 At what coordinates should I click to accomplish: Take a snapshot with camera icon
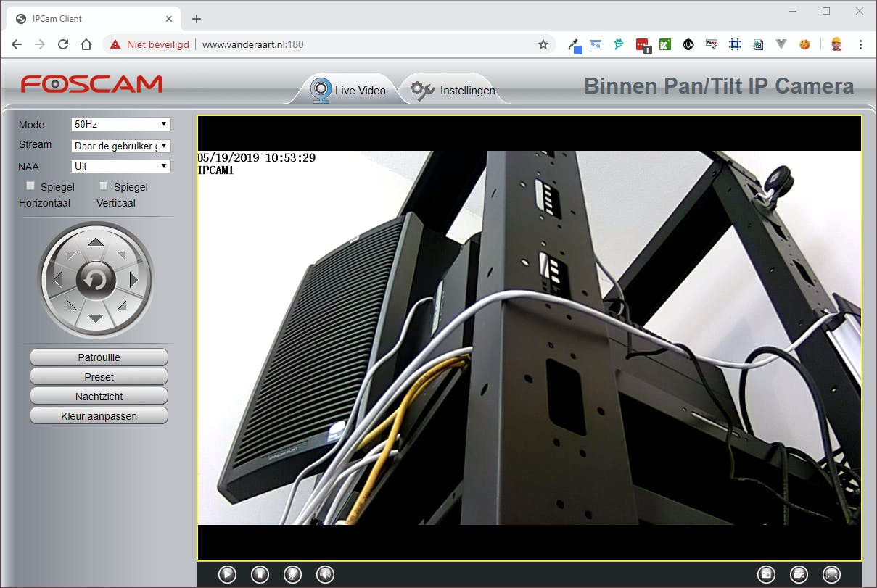(766, 574)
